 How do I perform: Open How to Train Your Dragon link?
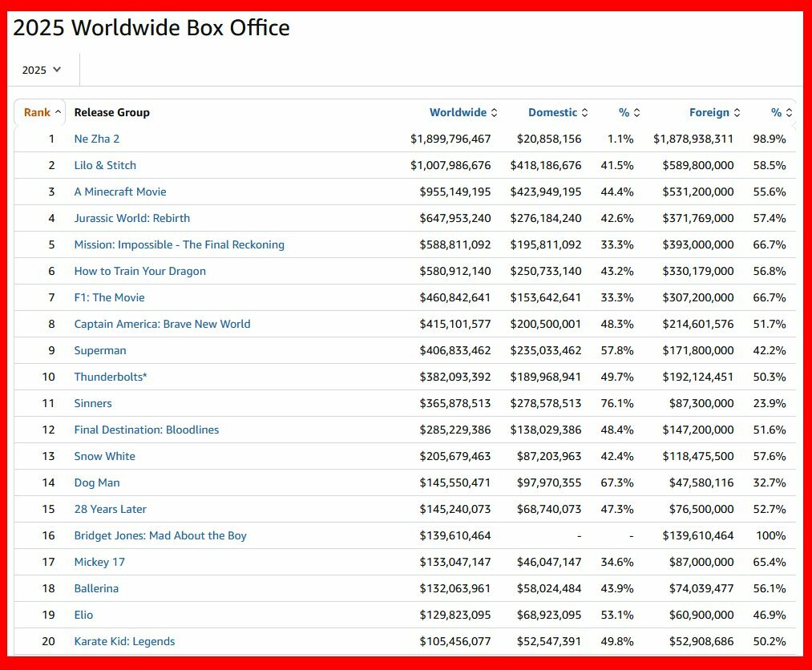139,271
